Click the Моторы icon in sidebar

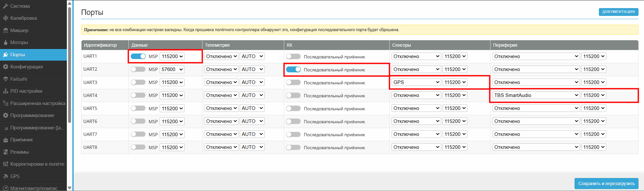pos(6,42)
